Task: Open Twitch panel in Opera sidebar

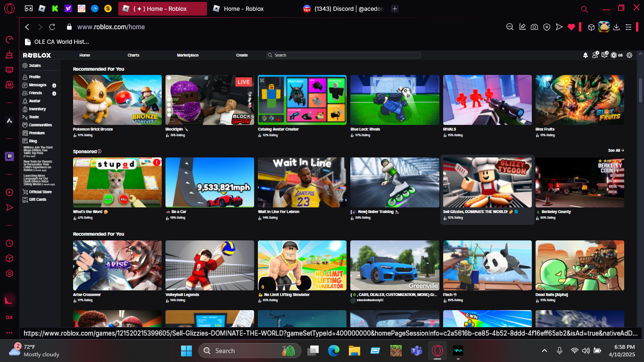Action: (9, 156)
